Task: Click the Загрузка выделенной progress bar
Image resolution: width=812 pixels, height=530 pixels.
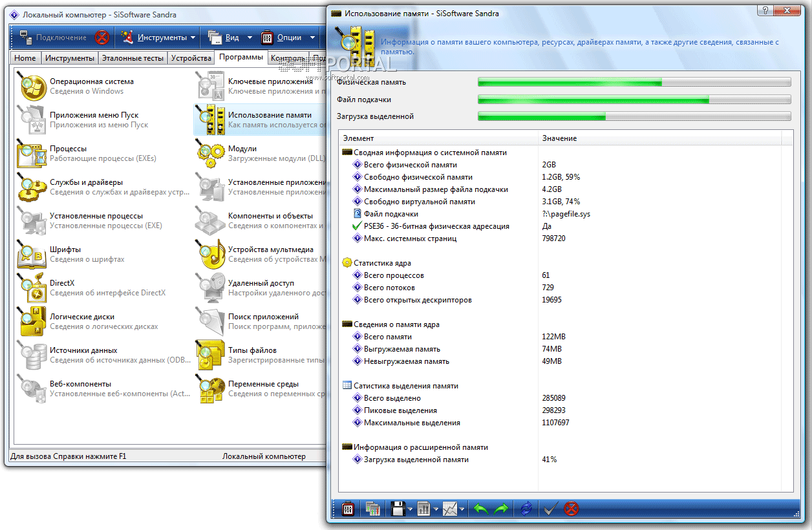Action: (634, 116)
